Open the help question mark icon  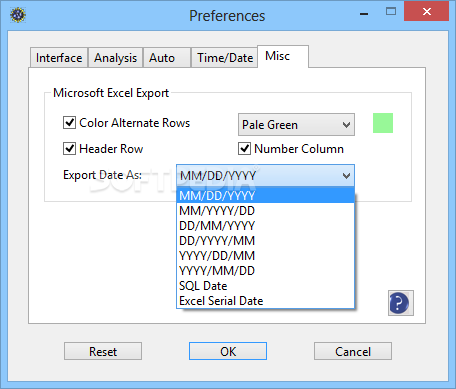[401, 303]
